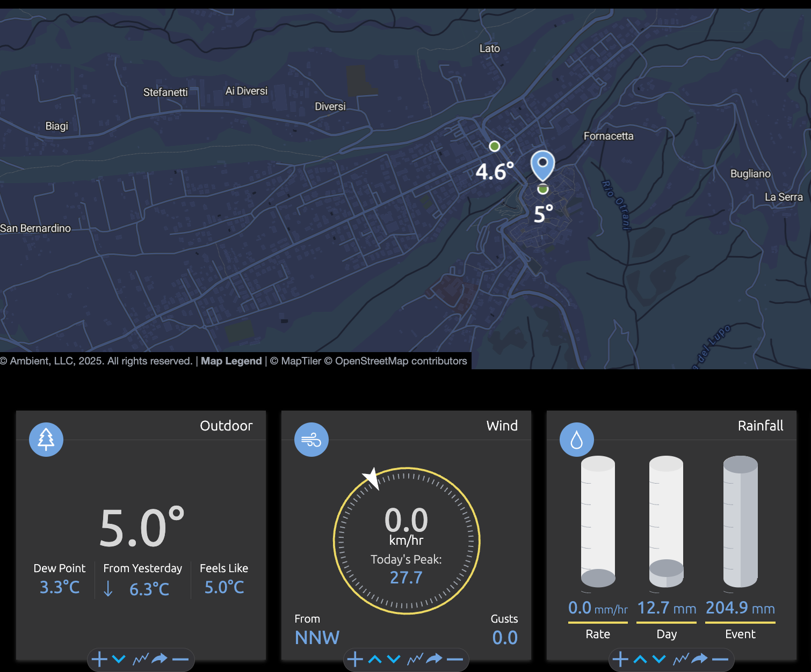This screenshot has width=811, height=672.
Task: Expand the Rainfall tile with the down chevron
Action: (x=659, y=659)
